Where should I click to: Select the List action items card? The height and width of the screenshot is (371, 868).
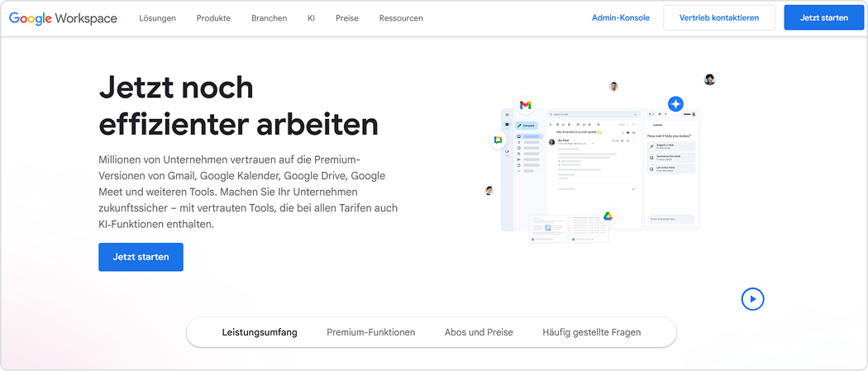click(671, 169)
